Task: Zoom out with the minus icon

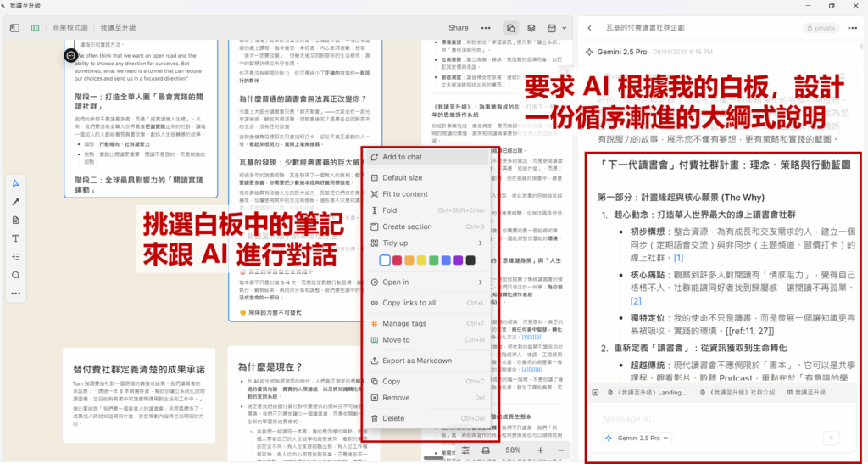Action: pyautogui.click(x=561, y=450)
